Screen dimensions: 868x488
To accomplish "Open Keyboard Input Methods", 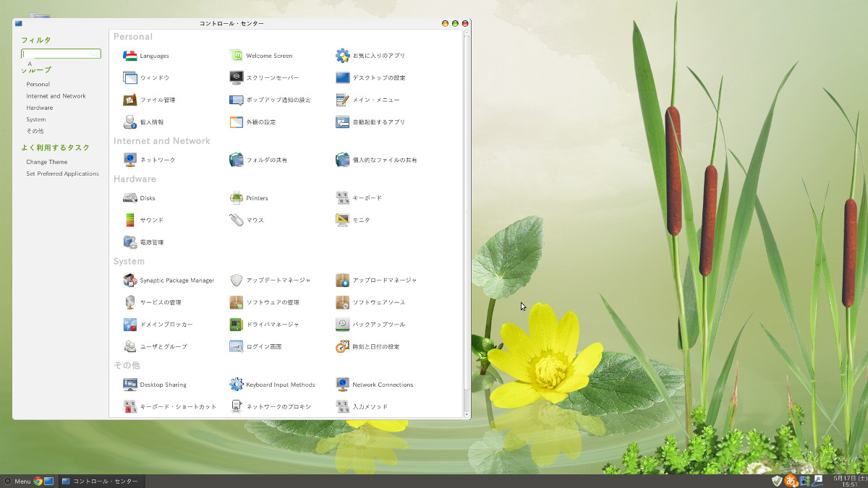I will coord(273,385).
